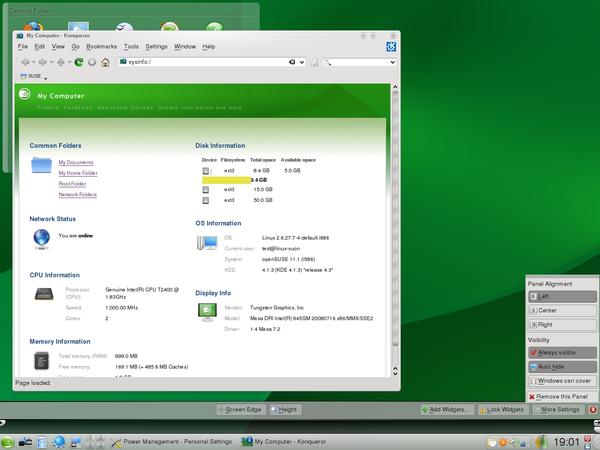Clear the location bar with the erase icon
The height and width of the screenshot is (450, 600).
pos(292,62)
